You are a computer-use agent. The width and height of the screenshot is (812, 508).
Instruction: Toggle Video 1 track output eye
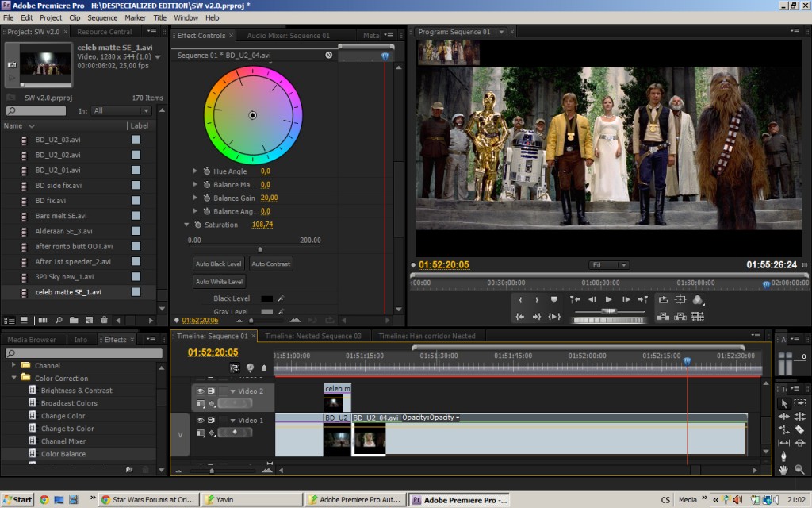click(x=201, y=420)
